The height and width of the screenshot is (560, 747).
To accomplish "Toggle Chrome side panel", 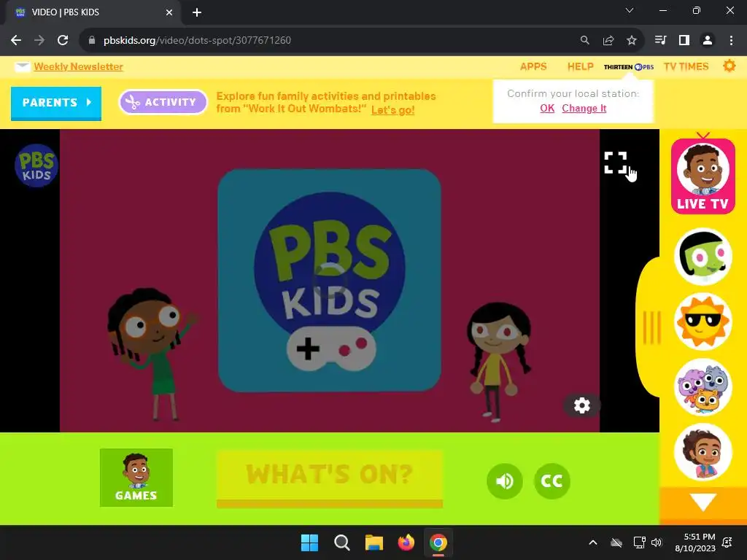I will (x=684, y=40).
